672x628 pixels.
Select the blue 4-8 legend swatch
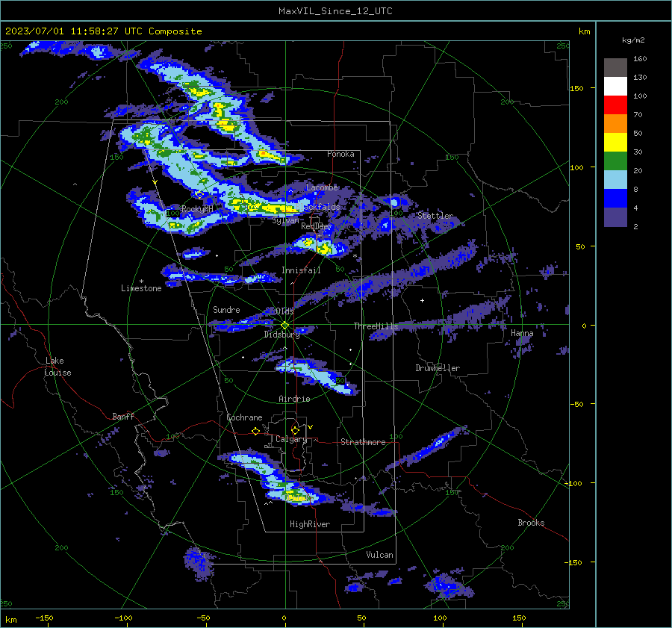(615, 199)
